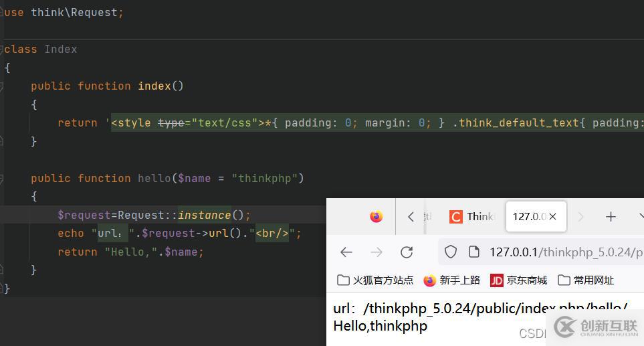Open 火狐官方站点 bookmark folder
The width and height of the screenshot is (644, 346).
point(374,280)
